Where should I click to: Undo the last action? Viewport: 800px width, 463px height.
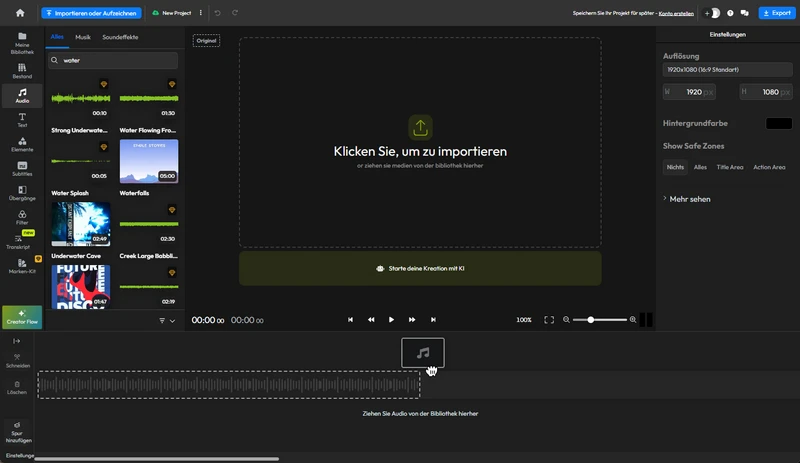(217, 13)
